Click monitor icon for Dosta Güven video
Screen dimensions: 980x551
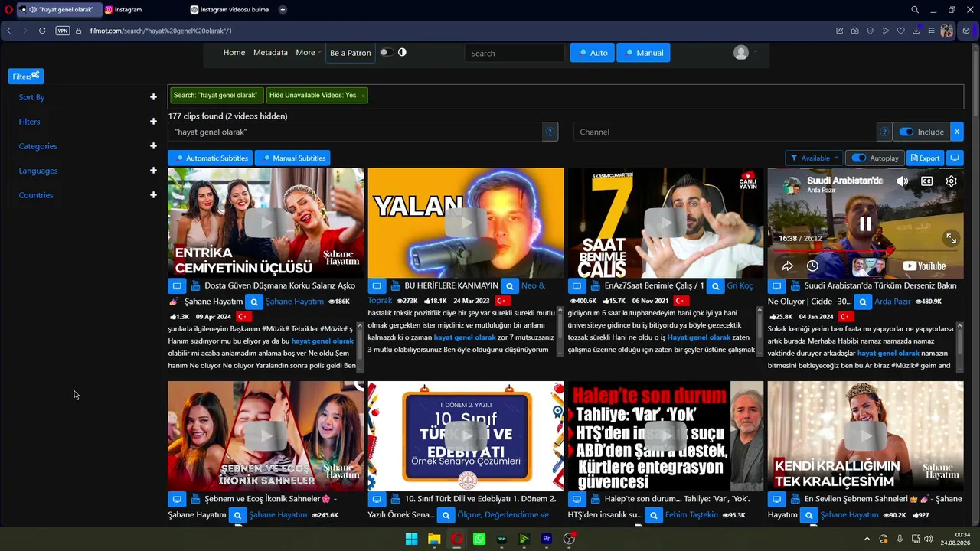(x=177, y=286)
